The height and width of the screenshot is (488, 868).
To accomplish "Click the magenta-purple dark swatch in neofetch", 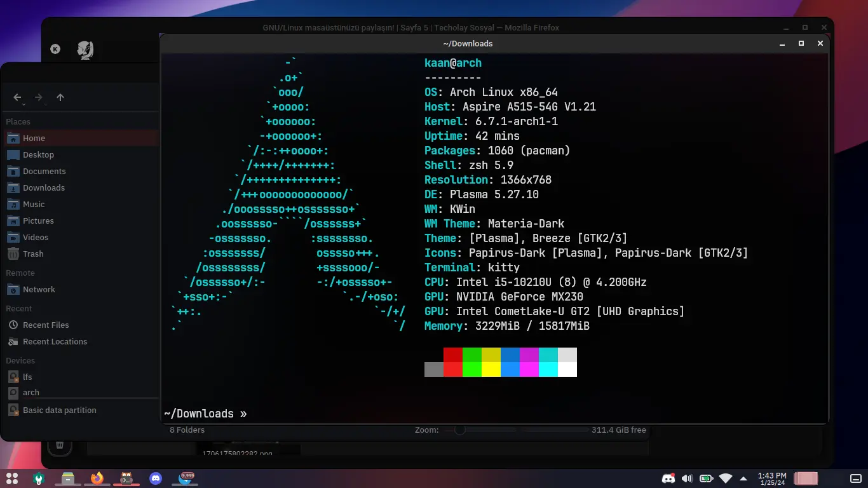I will tap(529, 355).
